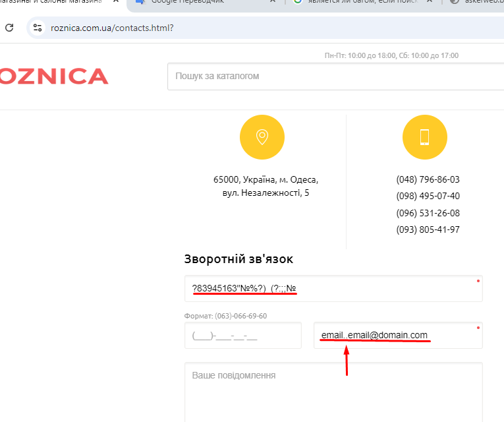
Task: Close the current roznica shop tab
Action: (117, 2)
